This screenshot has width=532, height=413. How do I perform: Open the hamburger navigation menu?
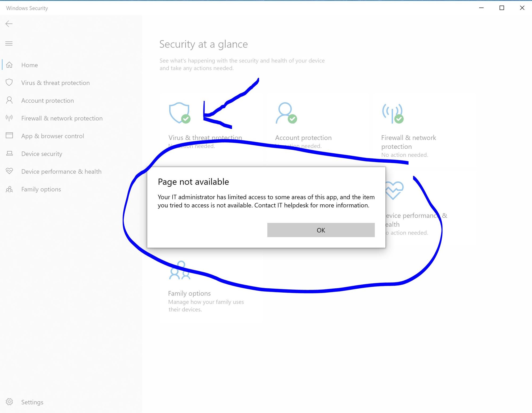[x=9, y=43]
